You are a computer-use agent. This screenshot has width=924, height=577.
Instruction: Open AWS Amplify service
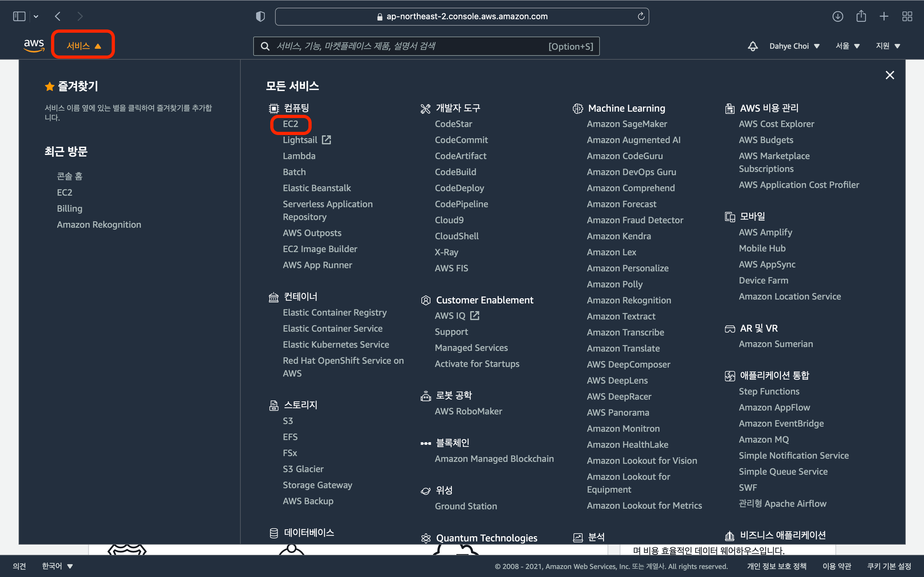[x=765, y=233]
